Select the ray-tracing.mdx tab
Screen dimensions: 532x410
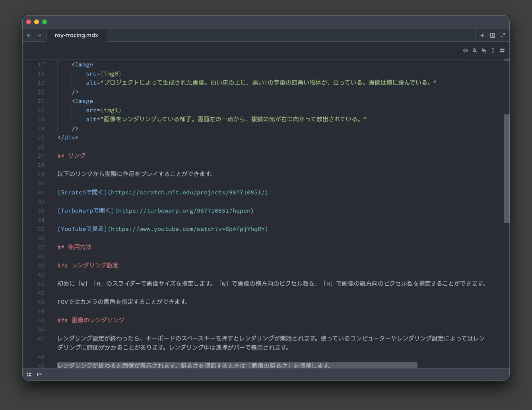coord(76,35)
